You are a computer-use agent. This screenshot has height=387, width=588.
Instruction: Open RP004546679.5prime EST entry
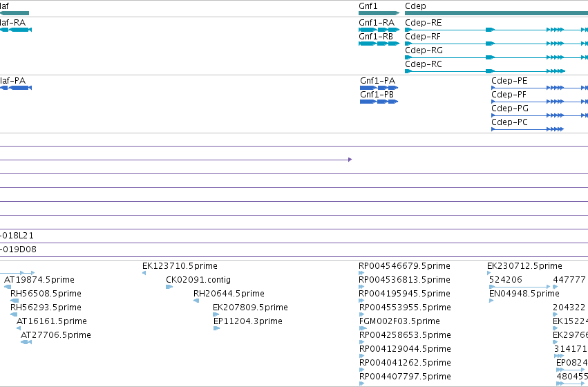404,266
